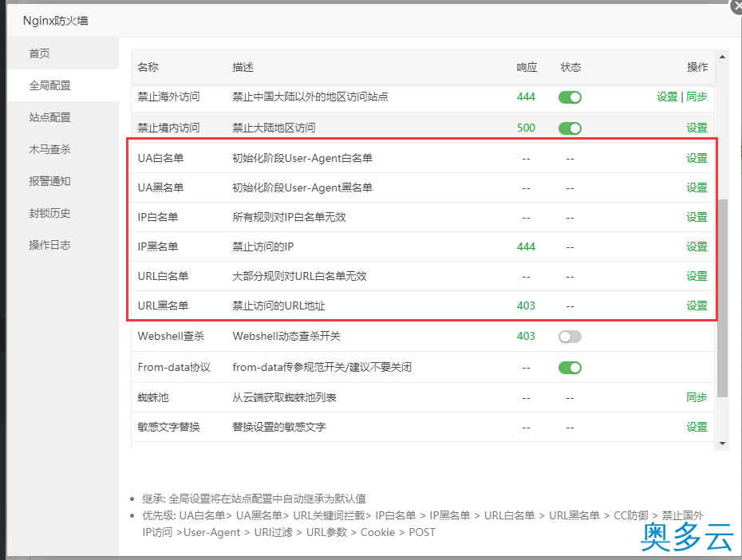Select the URL白名单 row name
Screen dimensions: 742x560
pyautogui.click(x=163, y=276)
